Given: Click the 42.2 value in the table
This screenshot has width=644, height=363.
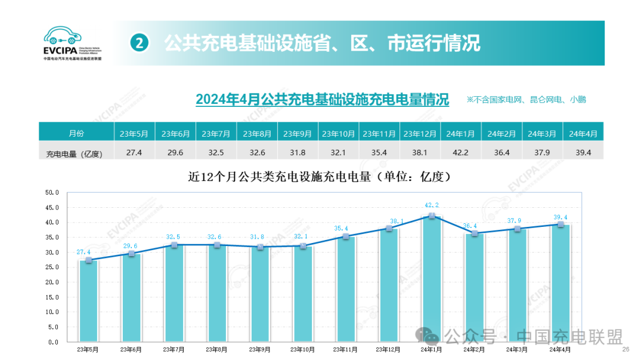Looking at the screenshot, I should [x=461, y=152].
